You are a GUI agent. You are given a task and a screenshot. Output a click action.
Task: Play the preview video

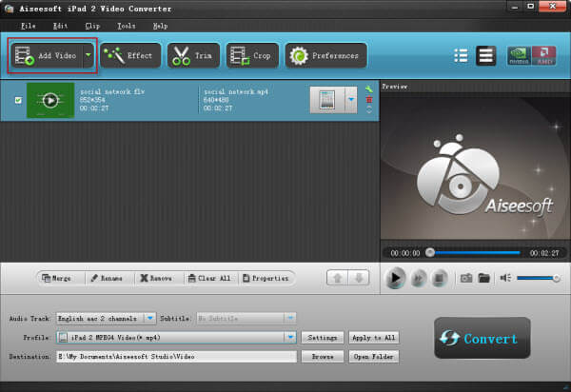click(x=395, y=278)
